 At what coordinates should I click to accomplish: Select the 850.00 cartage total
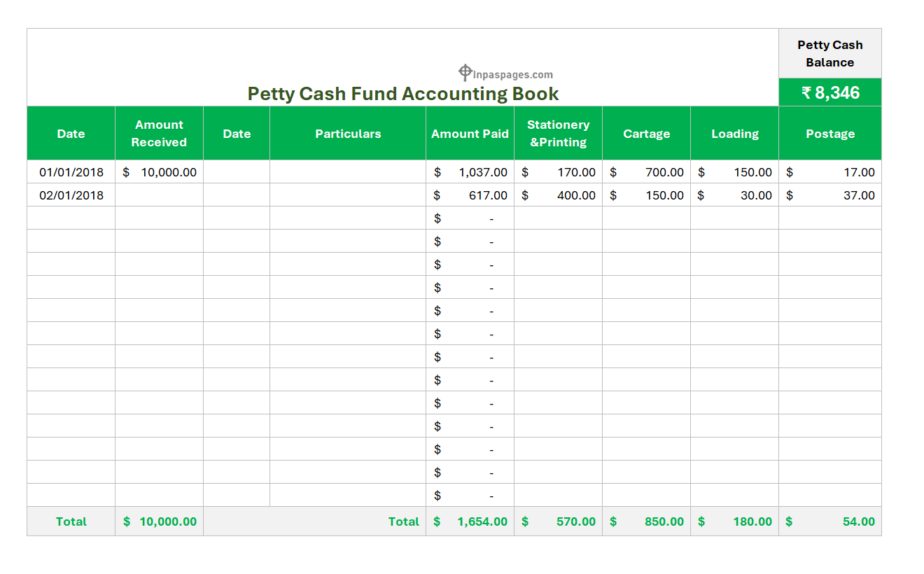click(x=646, y=521)
